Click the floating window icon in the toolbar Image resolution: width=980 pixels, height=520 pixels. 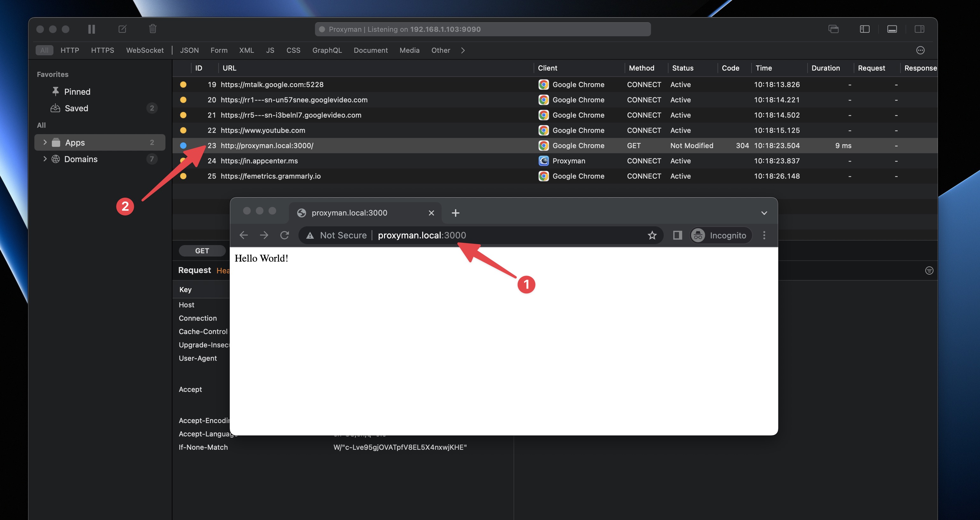pyautogui.click(x=833, y=29)
